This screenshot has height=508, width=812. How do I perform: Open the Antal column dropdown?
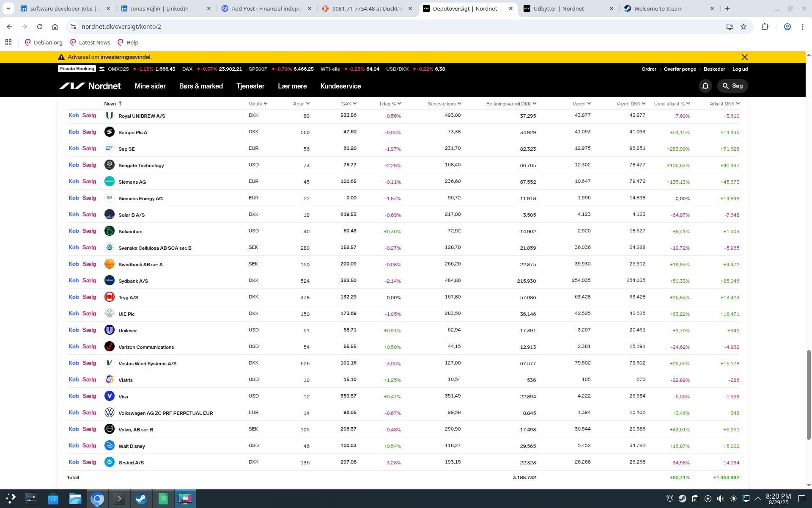pyautogui.click(x=302, y=104)
